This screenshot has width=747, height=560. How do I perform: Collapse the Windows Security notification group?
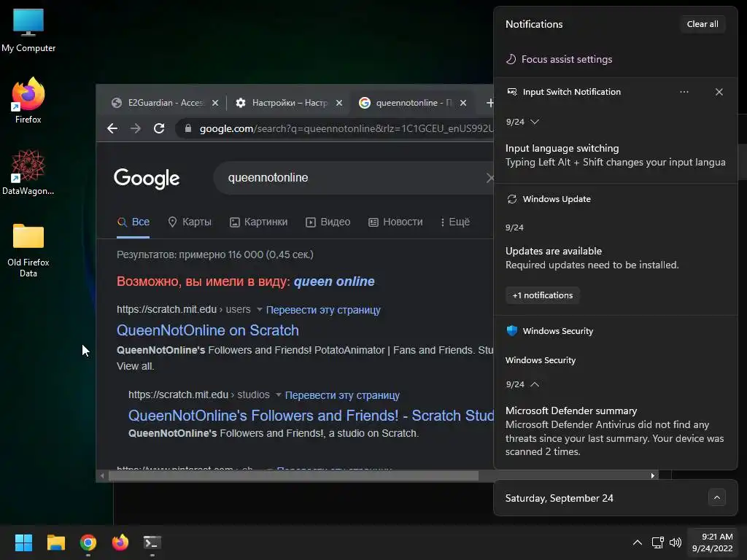[x=535, y=384]
